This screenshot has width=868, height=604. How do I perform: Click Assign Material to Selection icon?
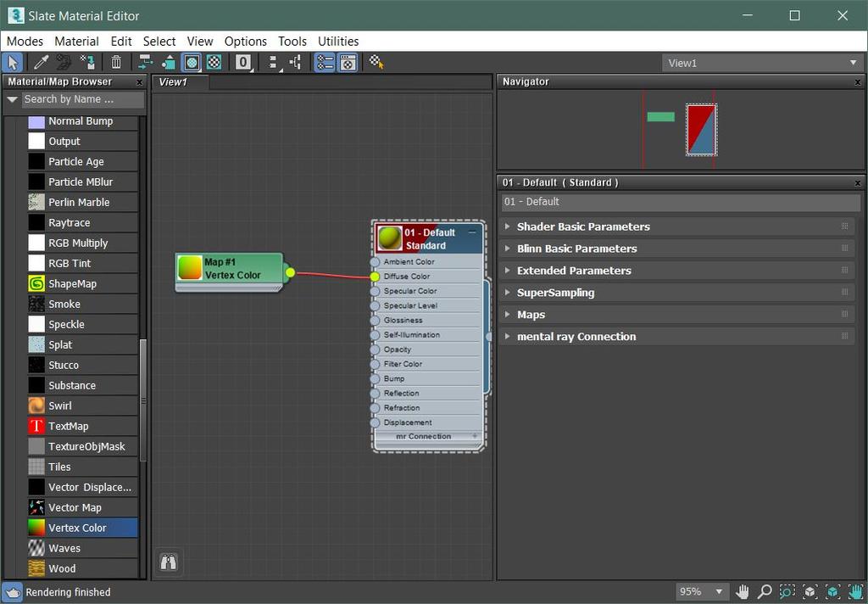pyautogui.click(x=87, y=63)
